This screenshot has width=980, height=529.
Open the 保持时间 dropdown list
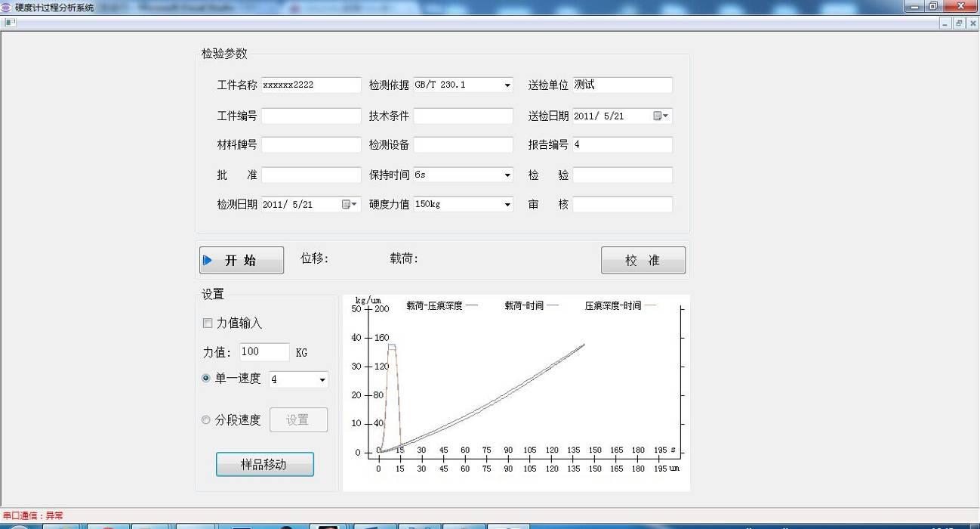[x=507, y=175]
